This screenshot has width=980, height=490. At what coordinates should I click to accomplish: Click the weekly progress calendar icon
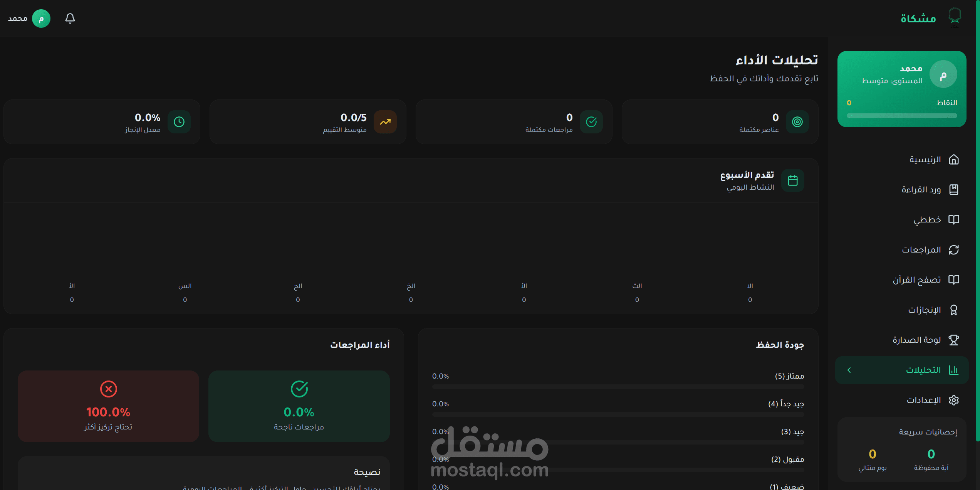pyautogui.click(x=792, y=180)
